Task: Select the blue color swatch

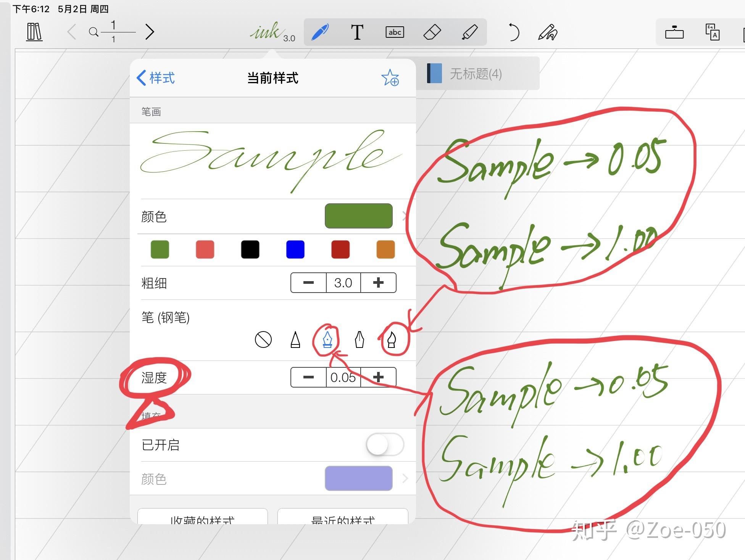Action: pyautogui.click(x=295, y=249)
